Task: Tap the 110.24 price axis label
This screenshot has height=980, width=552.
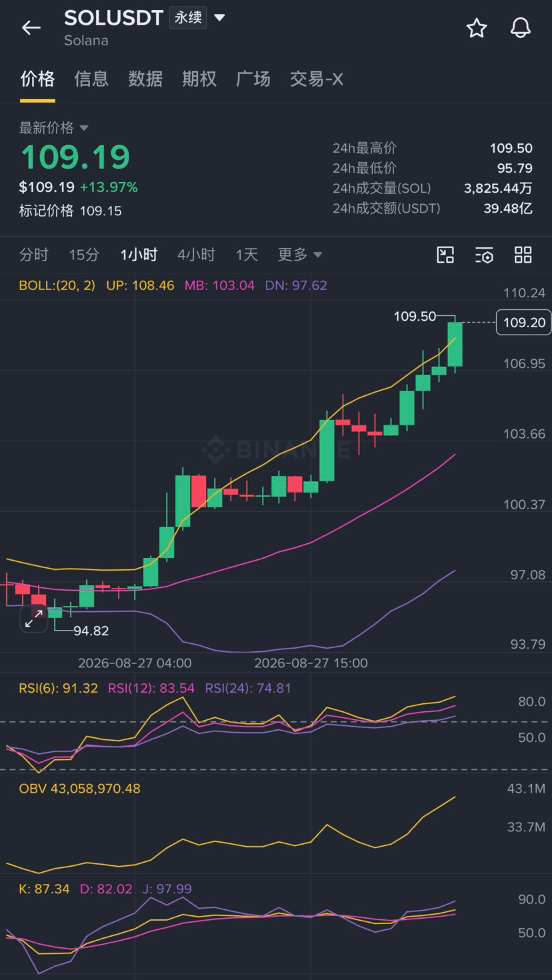Action: coord(524,293)
